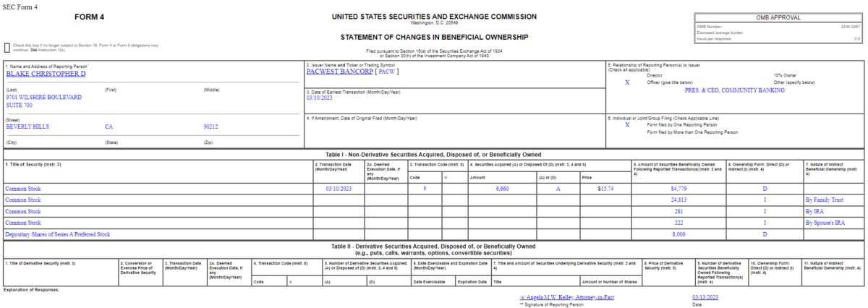Click the 10% Owner relationship label
This screenshot has width=868, height=308.
(785, 75)
